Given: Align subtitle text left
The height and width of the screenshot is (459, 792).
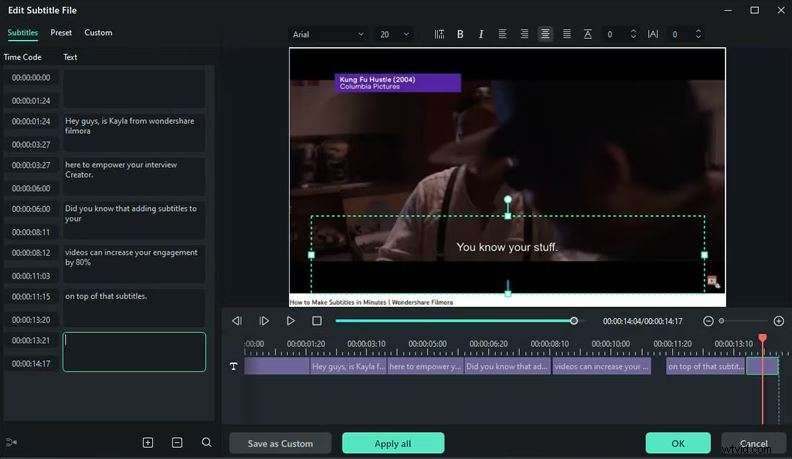Looking at the screenshot, I should 503,34.
